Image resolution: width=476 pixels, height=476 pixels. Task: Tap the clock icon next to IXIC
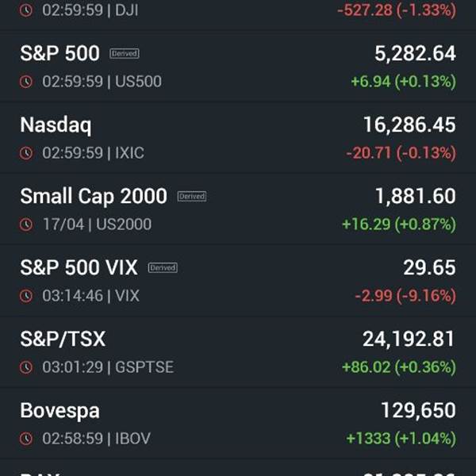(26, 153)
